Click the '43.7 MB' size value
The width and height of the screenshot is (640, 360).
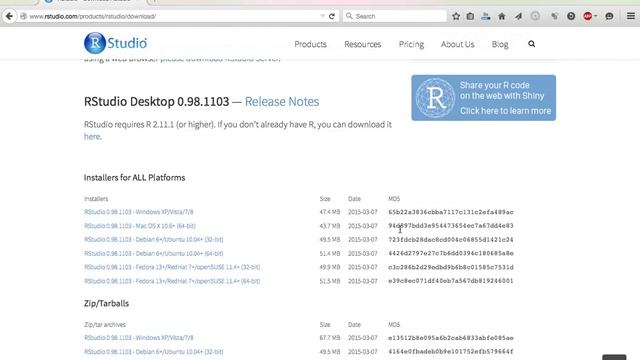[x=330, y=226]
